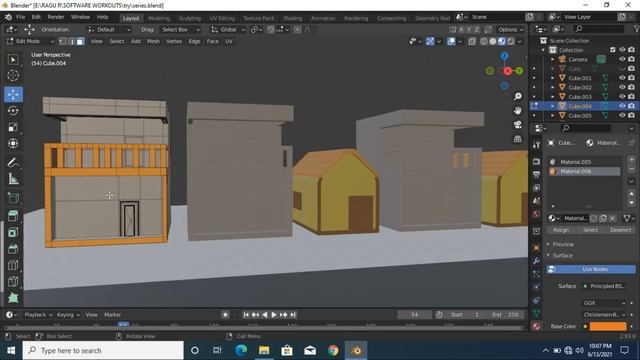Select the Cursor tool in the toolbar
The image size is (640, 360).
(x=13, y=76)
